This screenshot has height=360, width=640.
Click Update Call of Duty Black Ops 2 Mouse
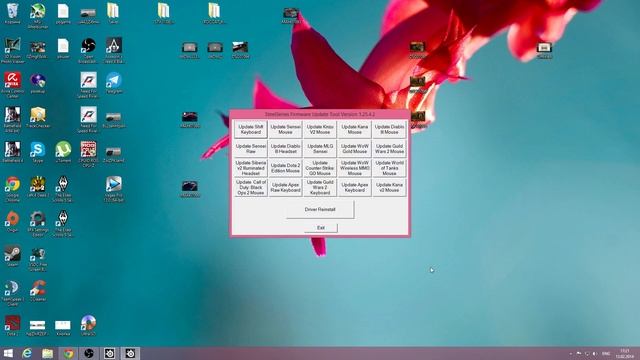[251, 187]
